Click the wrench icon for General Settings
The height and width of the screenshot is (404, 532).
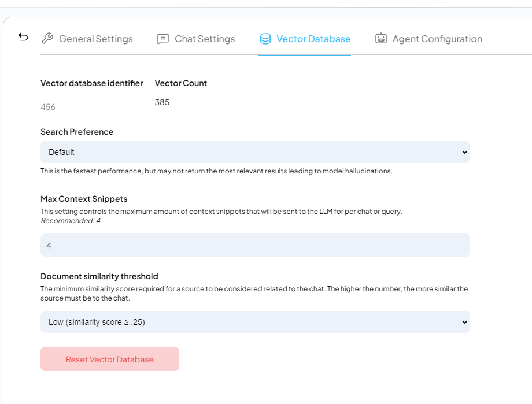pos(47,39)
